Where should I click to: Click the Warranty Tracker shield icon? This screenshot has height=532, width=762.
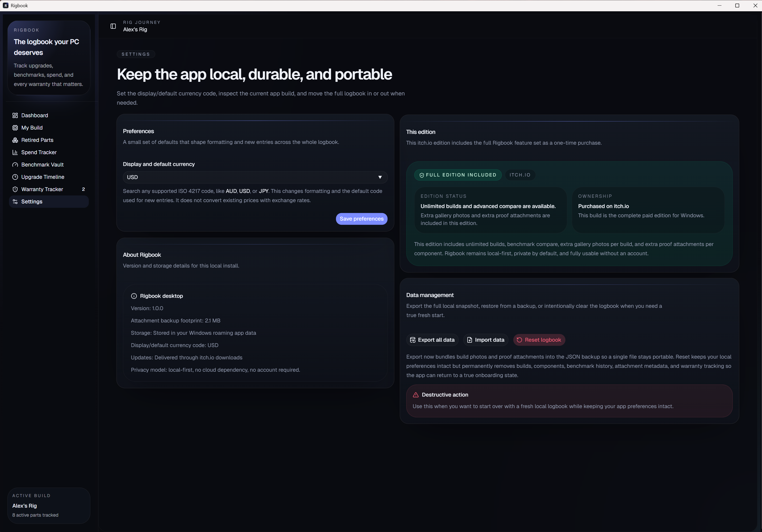[15, 189]
